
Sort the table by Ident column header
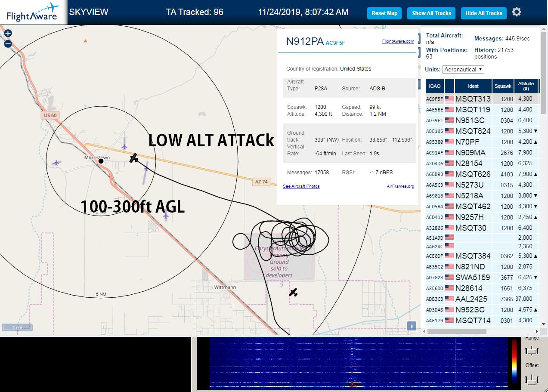point(474,86)
